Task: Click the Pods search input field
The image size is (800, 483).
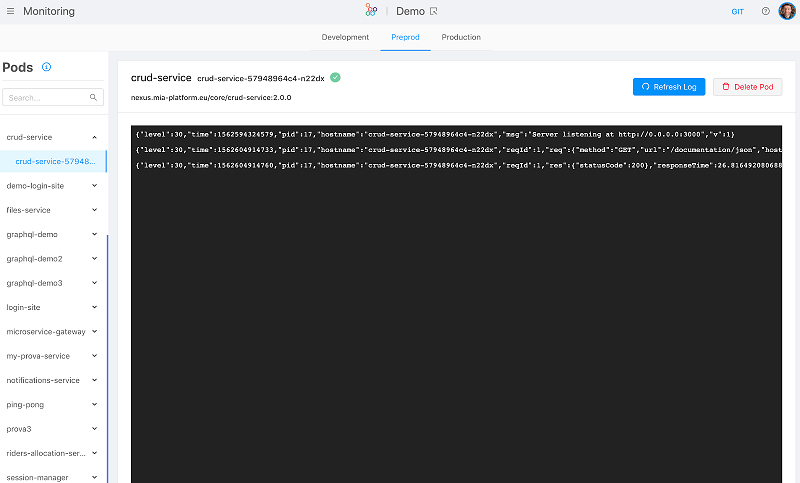Action: pos(53,97)
